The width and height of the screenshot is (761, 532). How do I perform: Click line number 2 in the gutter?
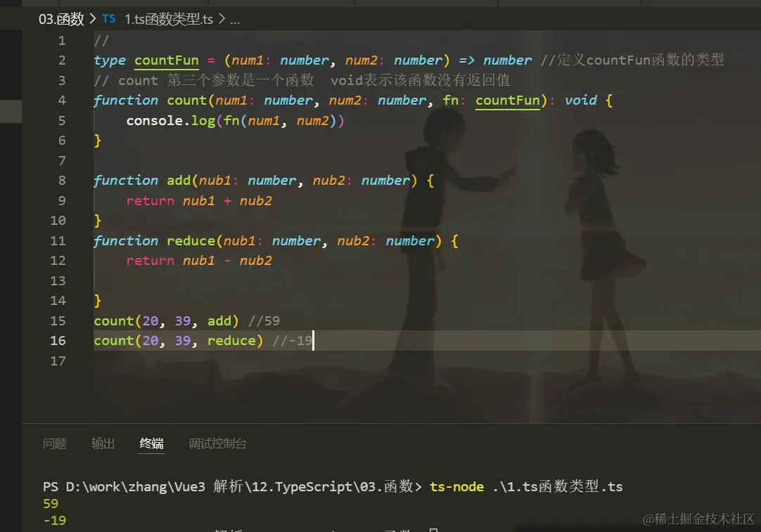coord(62,60)
